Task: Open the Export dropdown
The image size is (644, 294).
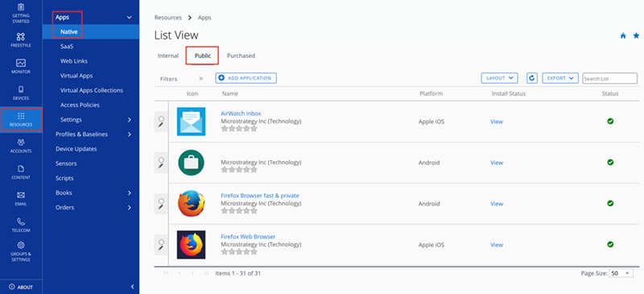Action: tap(560, 78)
